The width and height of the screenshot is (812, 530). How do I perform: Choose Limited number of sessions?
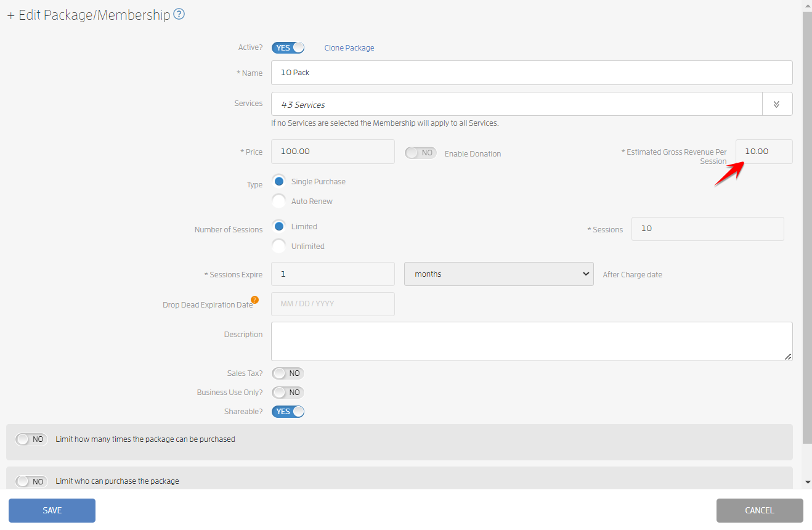pyautogui.click(x=279, y=226)
